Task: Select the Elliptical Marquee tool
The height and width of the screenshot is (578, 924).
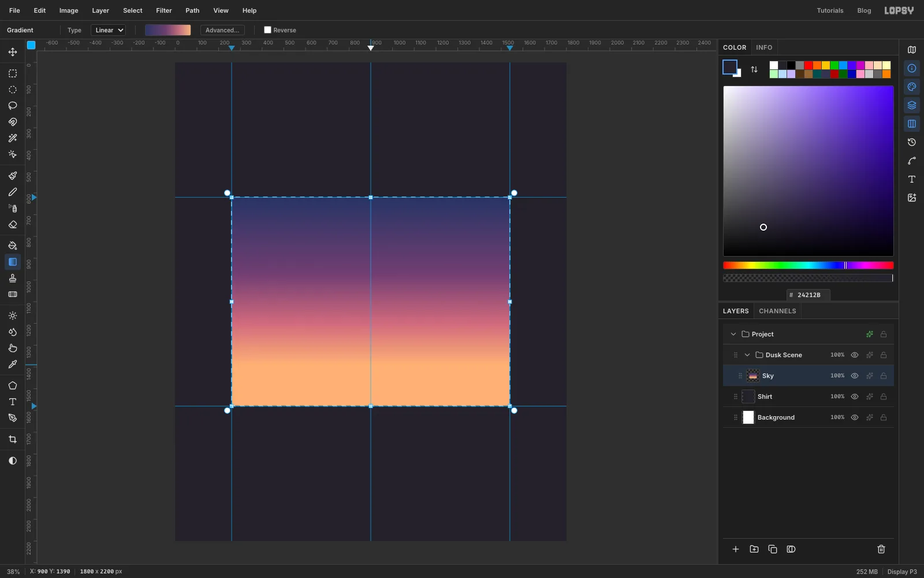Action: click(12, 90)
